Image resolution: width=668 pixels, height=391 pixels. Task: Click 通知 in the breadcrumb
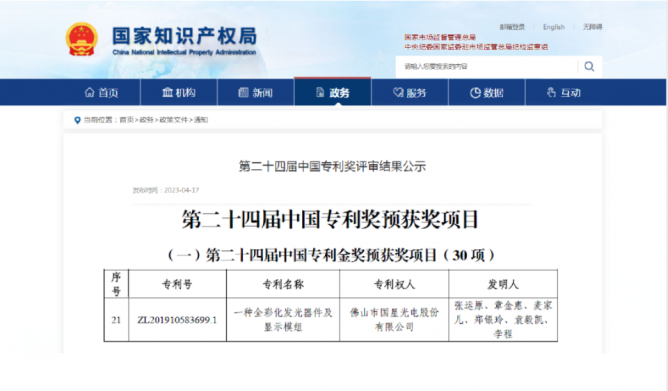coord(201,120)
